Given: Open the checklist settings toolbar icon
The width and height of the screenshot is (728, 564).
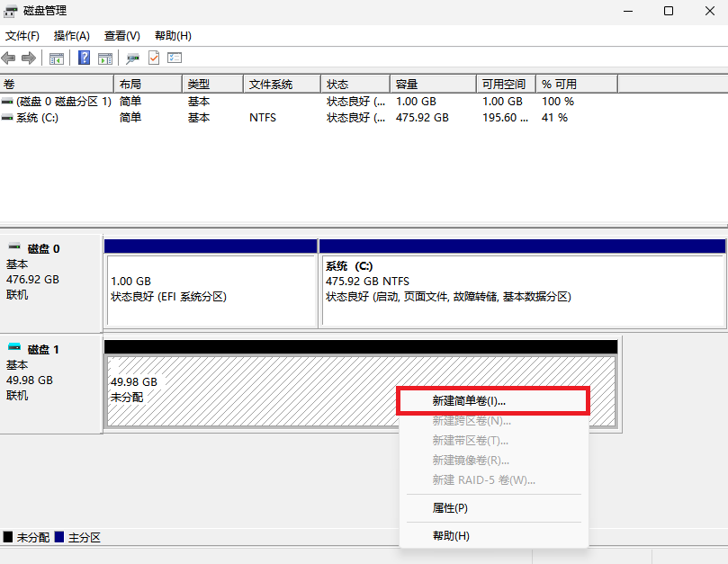Looking at the screenshot, I should pos(175,58).
